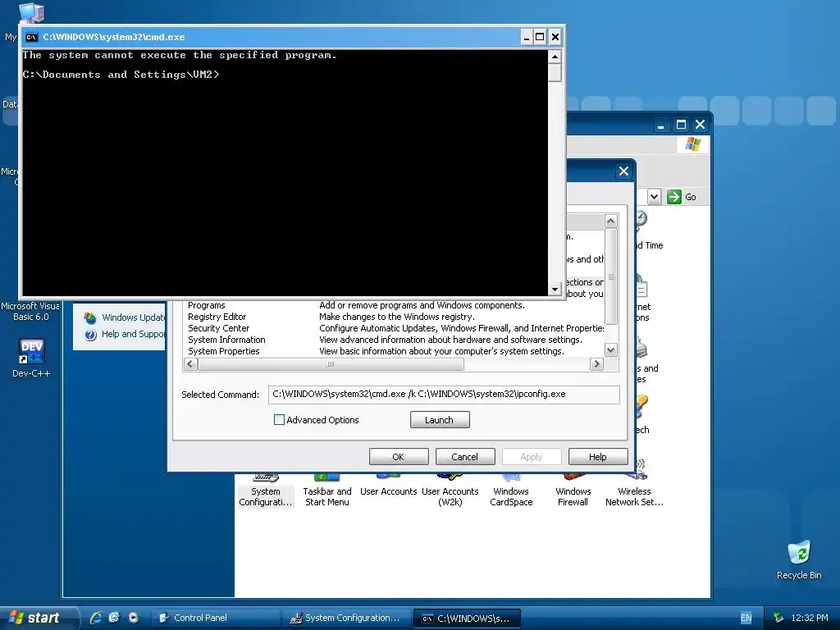
Task: Click the EN language indicator in the taskbar
Action: (746, 618)
